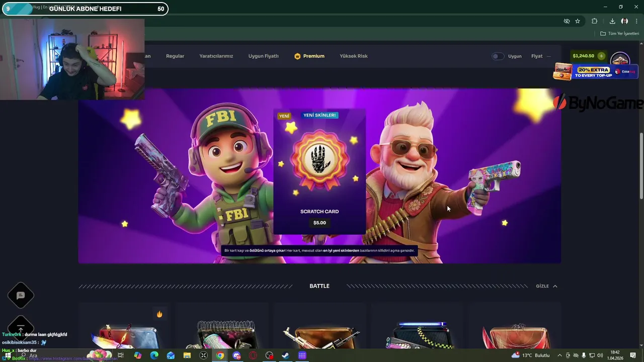Viewport: 644px width, 362px height.
Task: Open Steam from the taskbar
Action: tap(285, 355)
